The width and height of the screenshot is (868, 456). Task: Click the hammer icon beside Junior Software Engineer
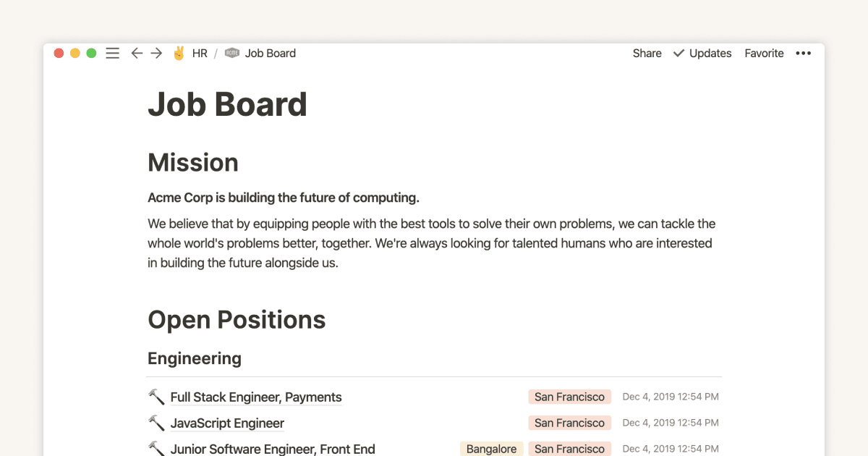[x=156, y=449]
